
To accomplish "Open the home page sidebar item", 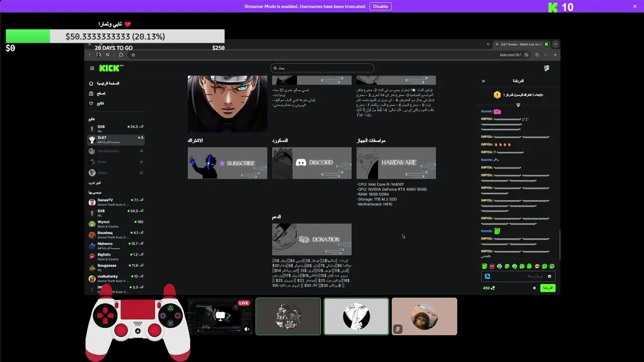I will (x=105, y=83).
